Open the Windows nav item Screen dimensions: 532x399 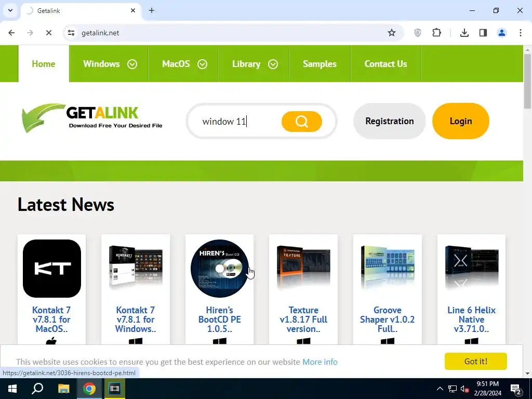[101, 64]
